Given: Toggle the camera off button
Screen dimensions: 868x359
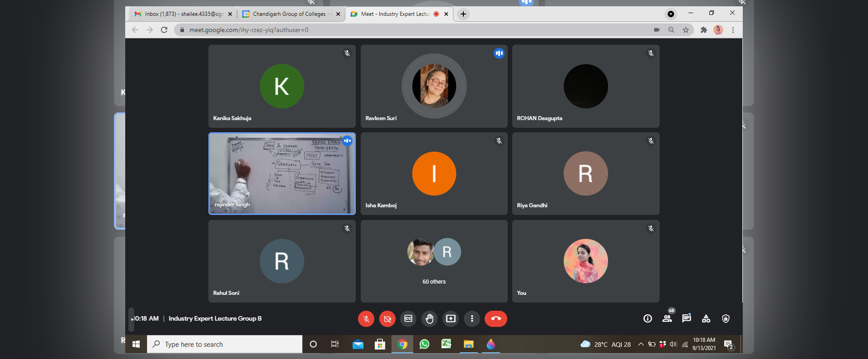Looking at the screenshot, I should [x=387, y=319].
